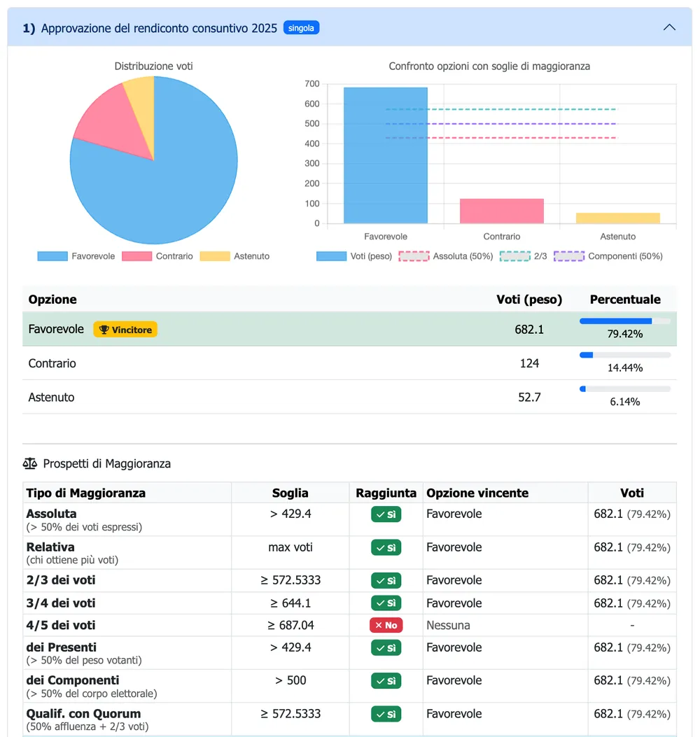Image resolution: width=700 pixels, height=737 pixels.
Task: Toggle Componenti (50%) threshold legend
Action: (608, 256)
